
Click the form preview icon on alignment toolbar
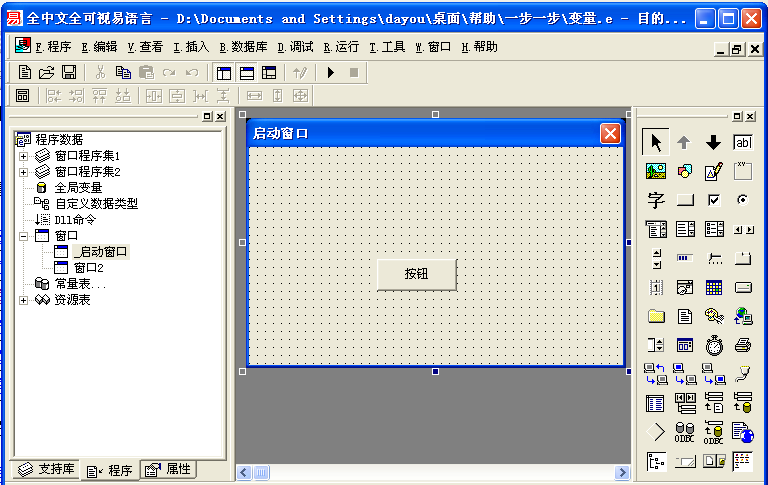(23, 96)
